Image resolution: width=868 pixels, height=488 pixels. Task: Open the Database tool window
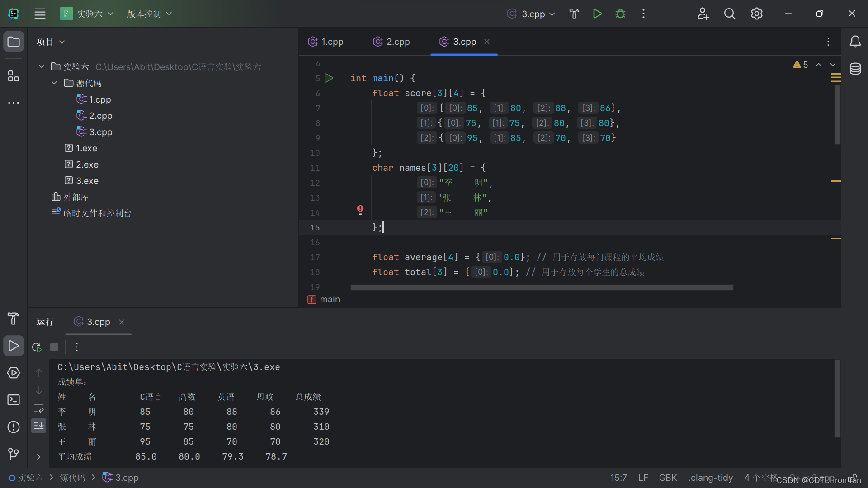(x=855, y=69)
